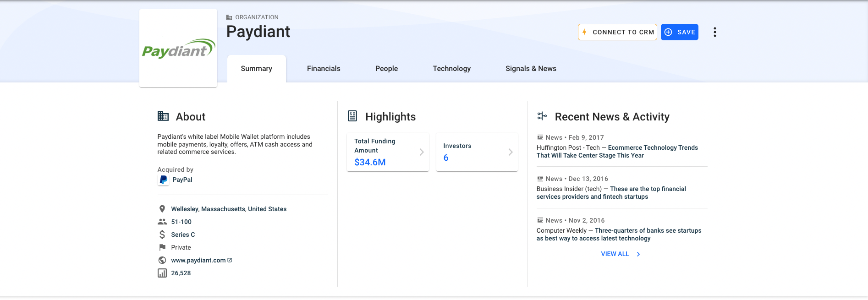Screen dimensions: 868x300
Task: Click the external link icon after paydiant.com
Action: tap(230, 260)
